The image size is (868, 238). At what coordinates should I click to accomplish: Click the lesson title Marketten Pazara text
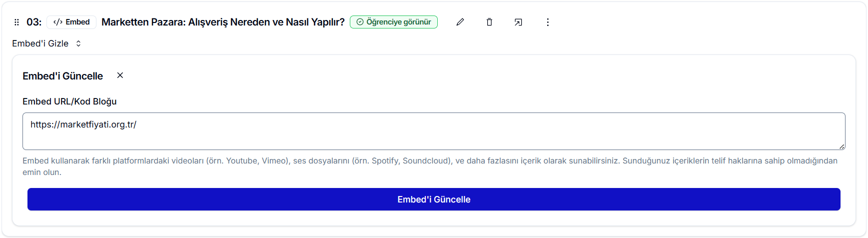223,22
